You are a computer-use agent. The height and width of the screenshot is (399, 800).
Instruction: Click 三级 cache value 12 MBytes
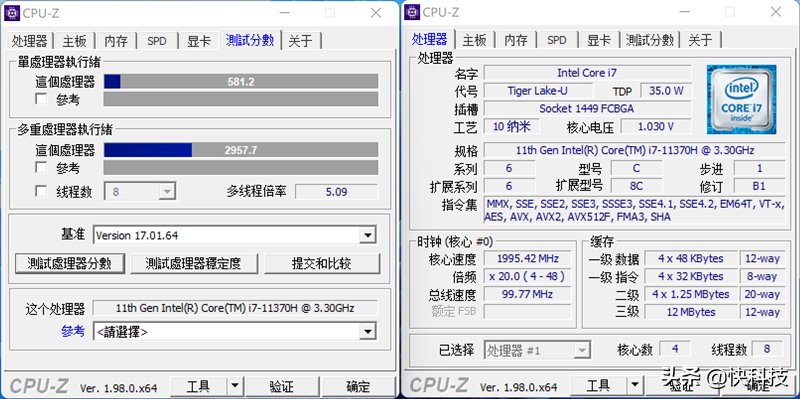(x=690, y=311)
